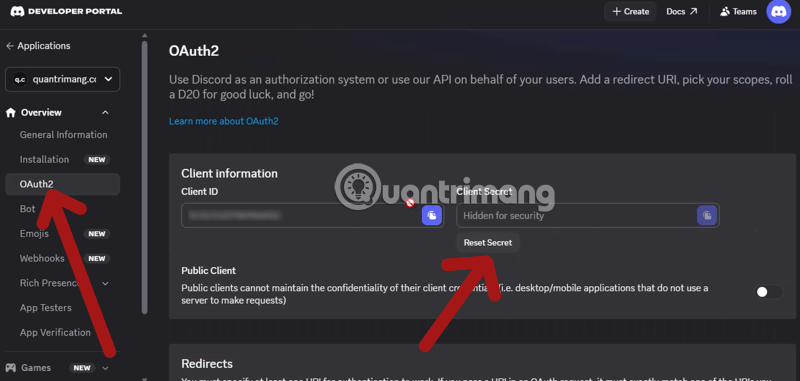Click the Redirects section heading
The width and height of the screenshot is (800, 381).
click(207, 364)
